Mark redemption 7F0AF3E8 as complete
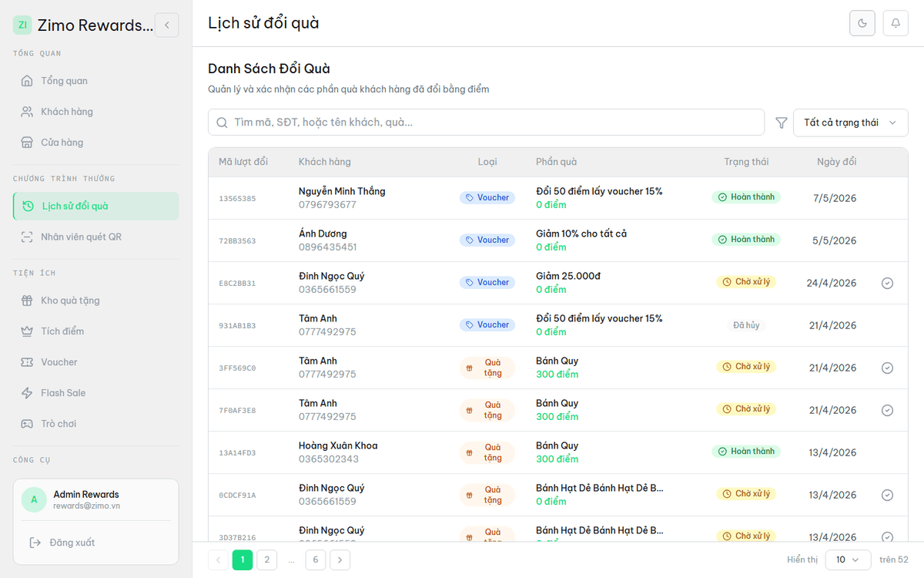Screen dimensions: 924x578 [887, 410]
